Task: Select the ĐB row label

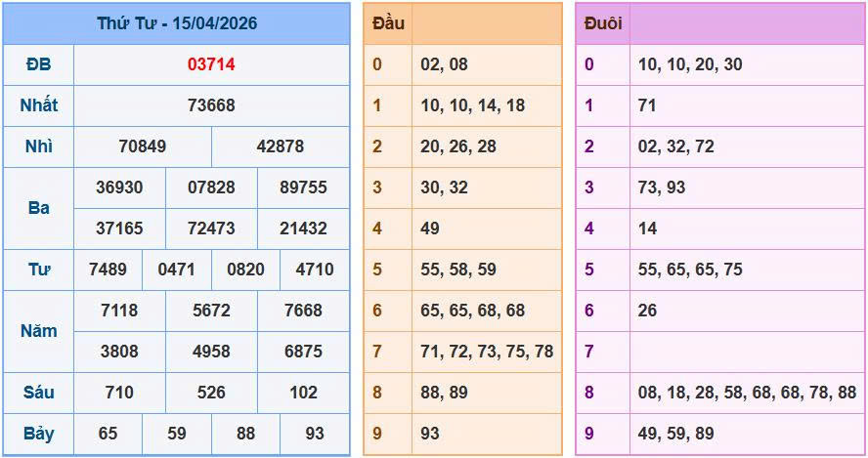Action: 39,64
